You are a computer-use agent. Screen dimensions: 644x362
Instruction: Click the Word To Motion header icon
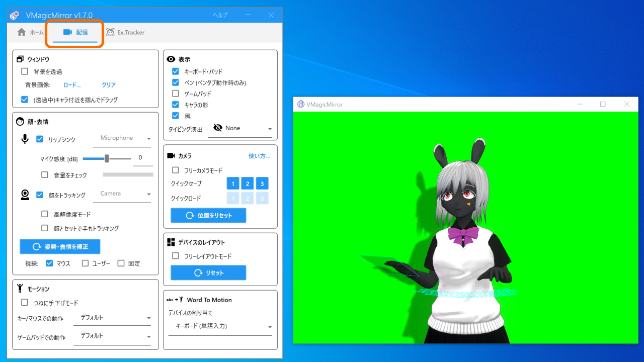click(175, 300)
